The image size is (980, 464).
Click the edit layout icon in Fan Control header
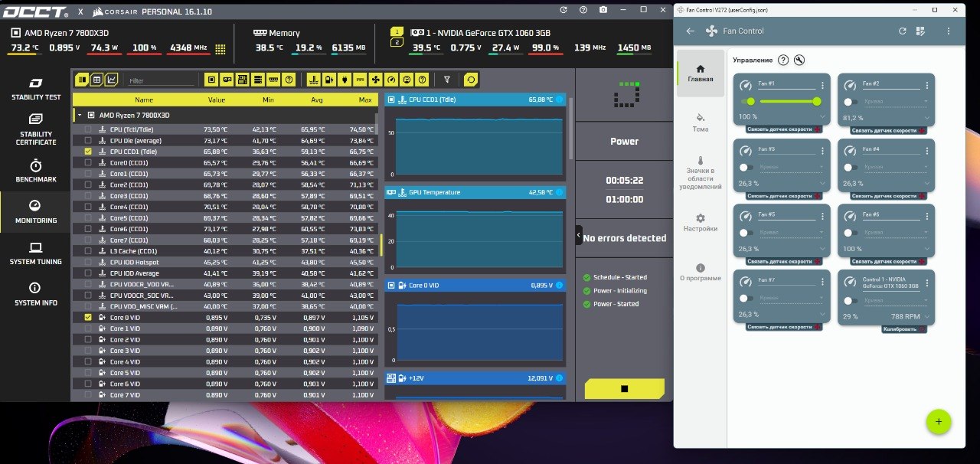[x=920, y=31]
